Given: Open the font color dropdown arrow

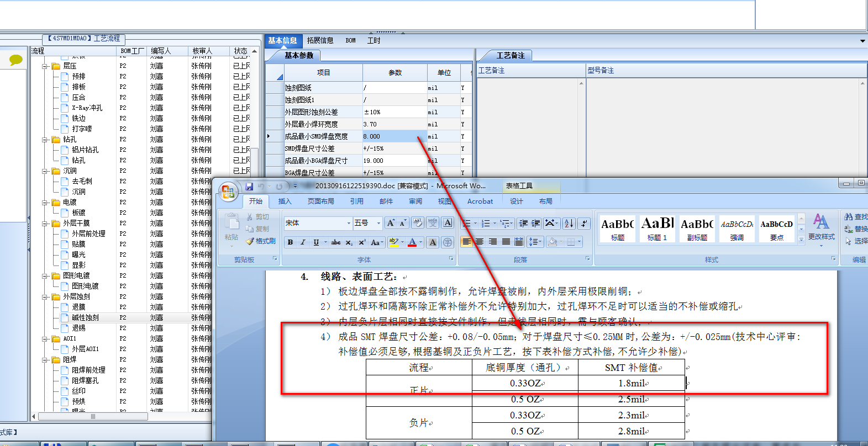Looking at the screenshot, I should tap(421, 242).
